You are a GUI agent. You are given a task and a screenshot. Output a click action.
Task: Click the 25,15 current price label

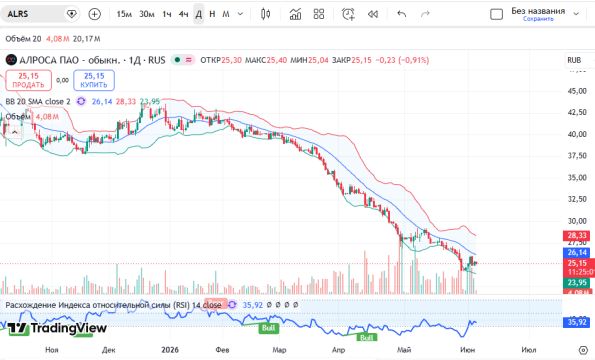pyautogui.click(x=578, y=263)
